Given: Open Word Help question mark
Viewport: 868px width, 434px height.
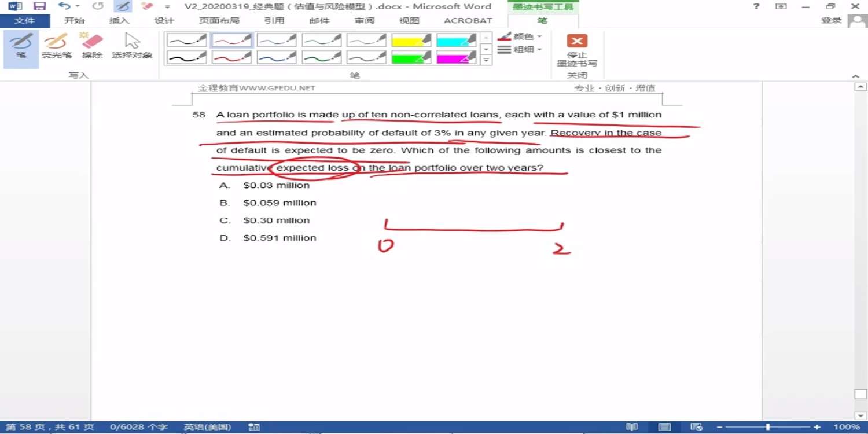Looking at the screenshot, I should [x=756, y=6].
